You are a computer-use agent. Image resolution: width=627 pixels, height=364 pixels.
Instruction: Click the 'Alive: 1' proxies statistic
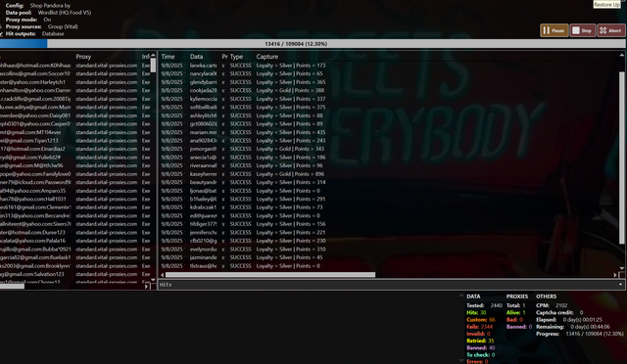pyautogui.click(x=516, y=312)
